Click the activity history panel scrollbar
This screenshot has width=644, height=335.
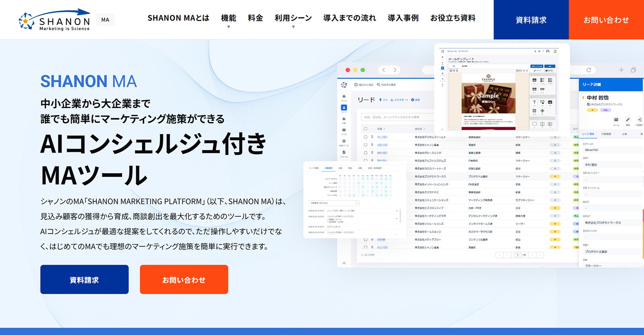click(400, 215)
